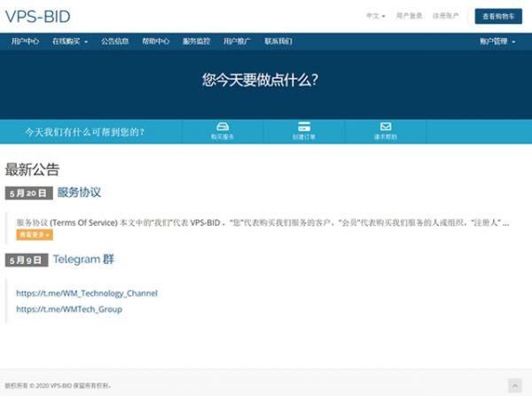Expand the 在线购买 menu

(x=70, y=42)
